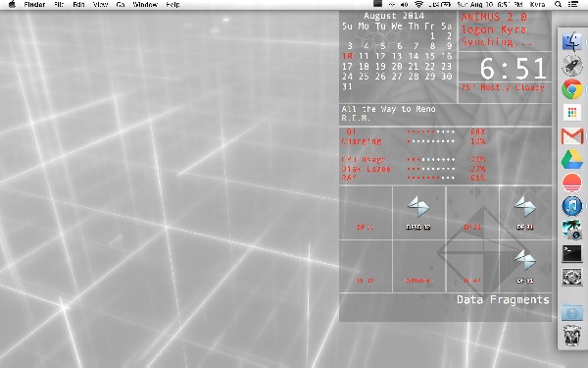Open Finder from the dock
The width and height of the screenshot is (588, 368).
click(572, 42)
